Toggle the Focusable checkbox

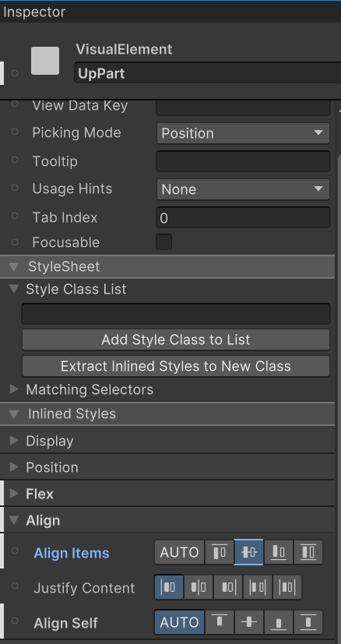(x=163, y=242)
